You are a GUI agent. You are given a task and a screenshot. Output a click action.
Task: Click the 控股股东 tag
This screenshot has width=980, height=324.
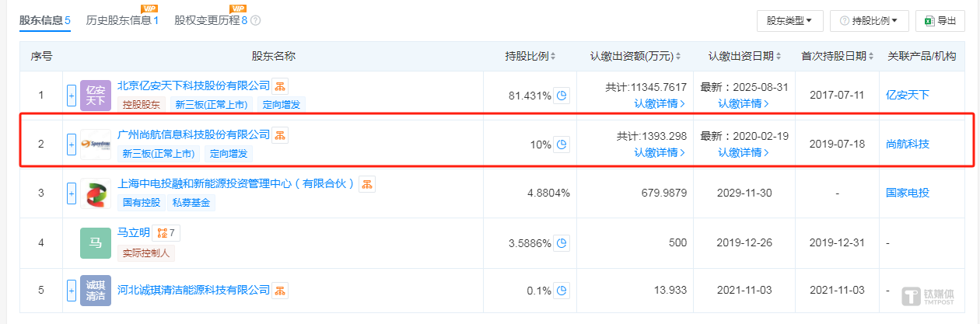[x=141, y=105]
